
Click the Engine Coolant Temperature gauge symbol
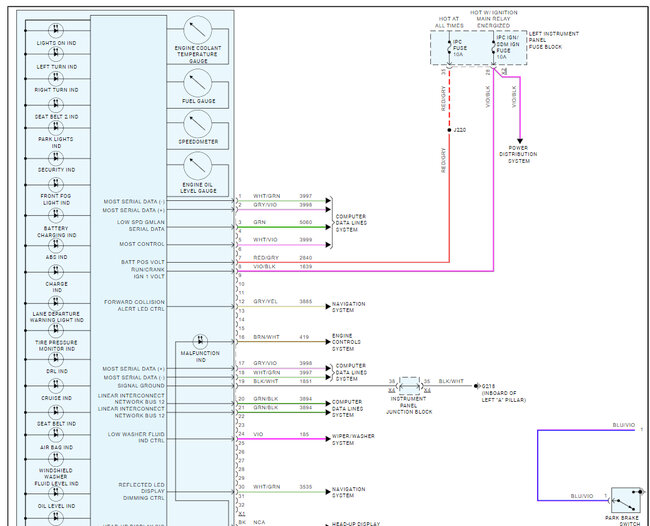click(x=198, y=30)
